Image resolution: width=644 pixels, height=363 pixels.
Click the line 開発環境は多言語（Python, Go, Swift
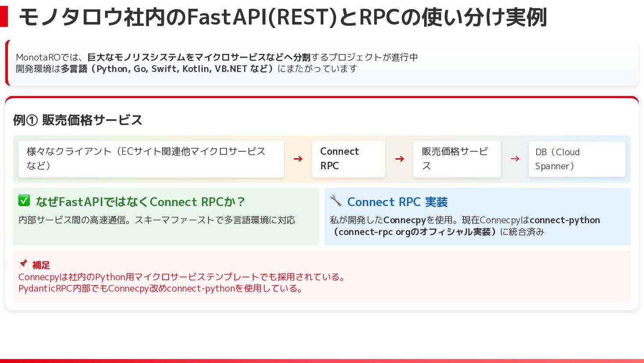click(x=187, y=68)
